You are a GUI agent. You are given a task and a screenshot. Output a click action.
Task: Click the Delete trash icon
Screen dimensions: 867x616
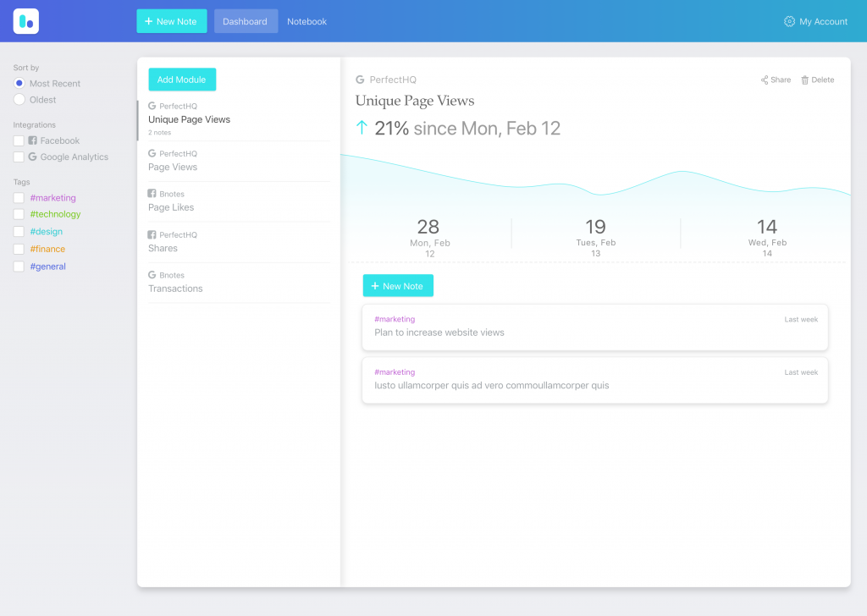pyautogui.click(x=805, y=80)
